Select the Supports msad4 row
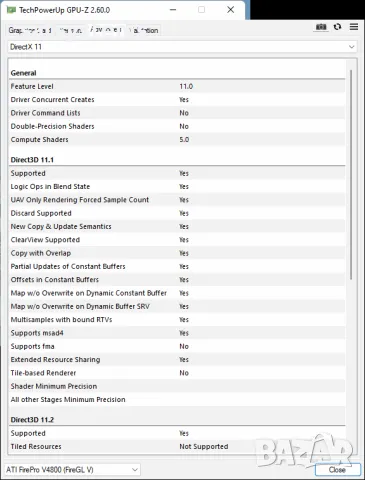The width and height of the screenshot is (365, 480). tap(177, 333)
